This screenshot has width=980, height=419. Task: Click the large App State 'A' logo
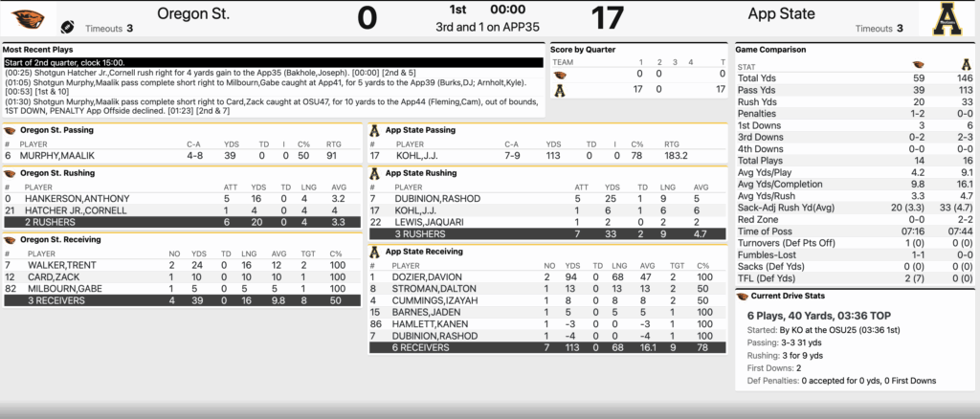tap(952, 19)
